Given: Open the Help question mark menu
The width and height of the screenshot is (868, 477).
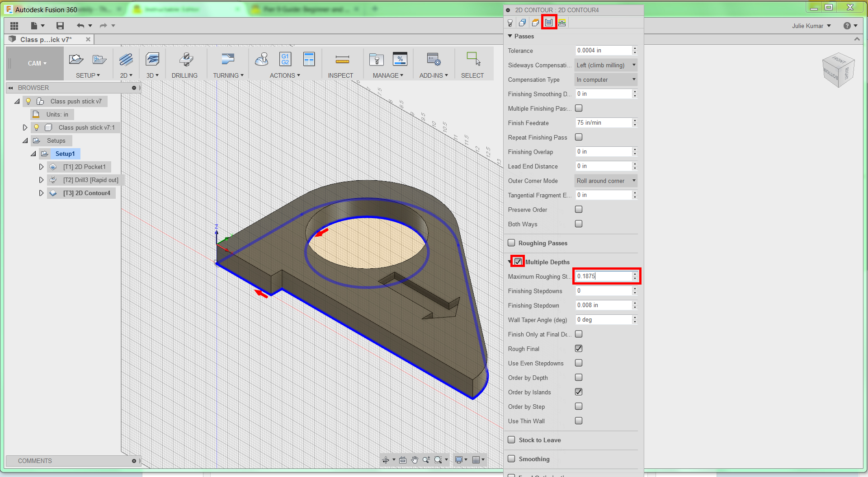Looking at the screenshot, I should pos(850,26).
